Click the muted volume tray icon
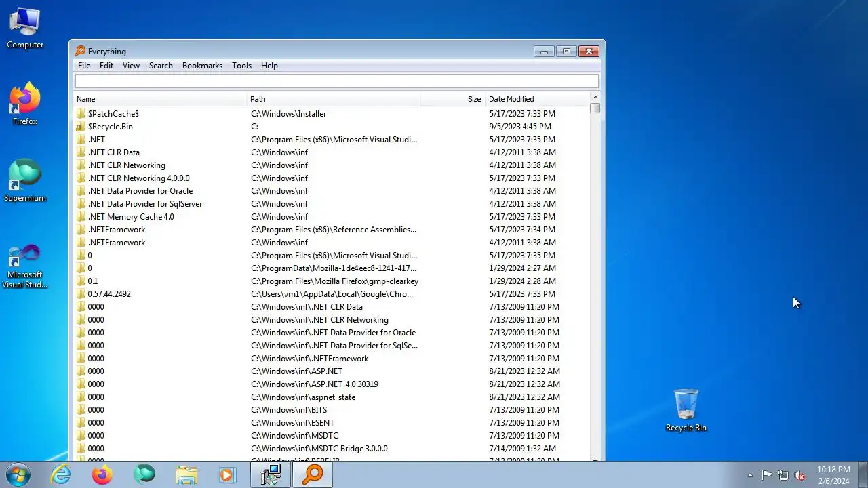The height and width of the screenshot is (488, 868). point(800,475)
